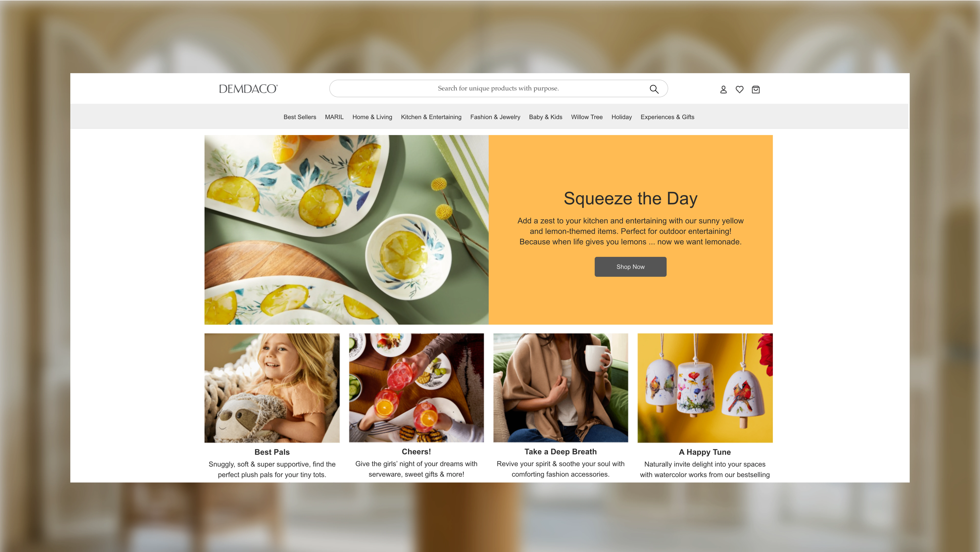Open the user account icon
The height and width of the screenshot is (552, 980).
(x=723, y=89)
